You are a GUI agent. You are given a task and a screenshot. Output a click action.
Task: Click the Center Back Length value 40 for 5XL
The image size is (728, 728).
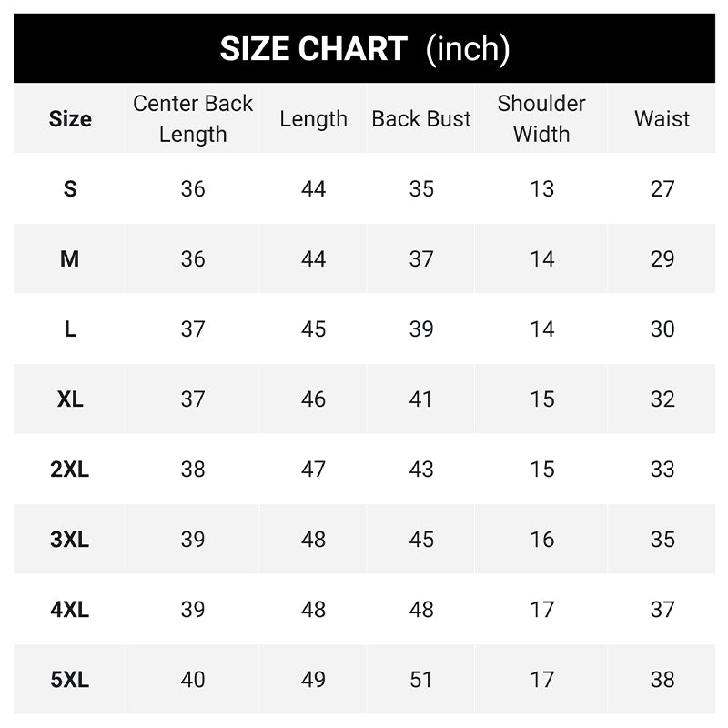(193, 680)
